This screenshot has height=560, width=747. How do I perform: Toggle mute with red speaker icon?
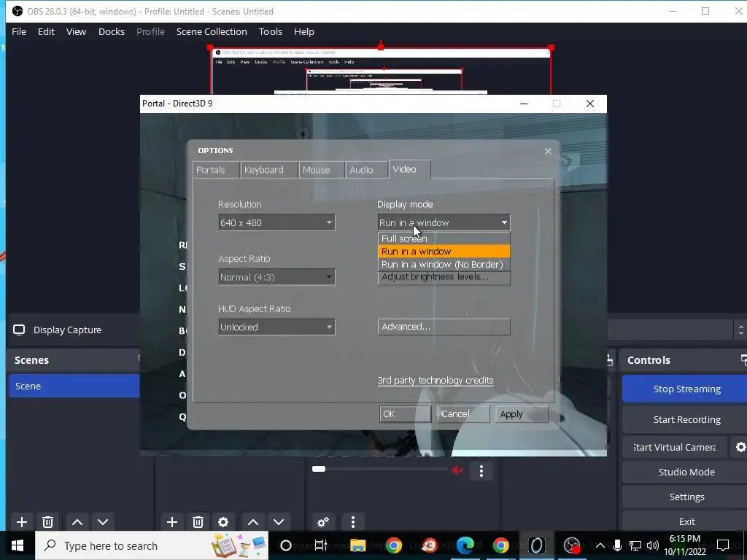(458, 470)
